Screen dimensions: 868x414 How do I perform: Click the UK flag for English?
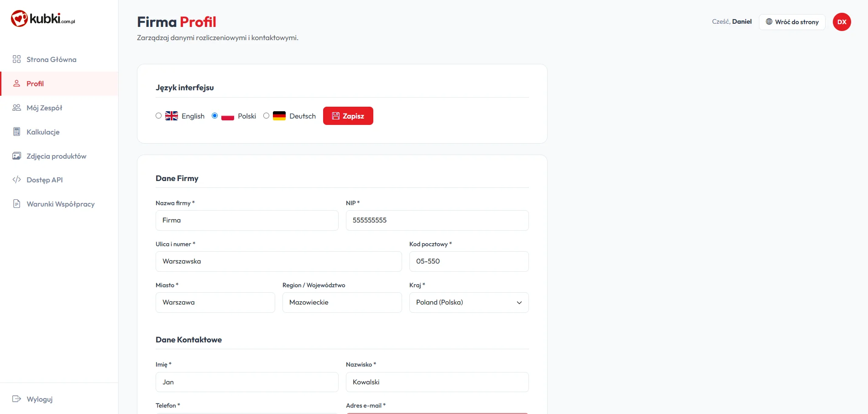(172, 116)
